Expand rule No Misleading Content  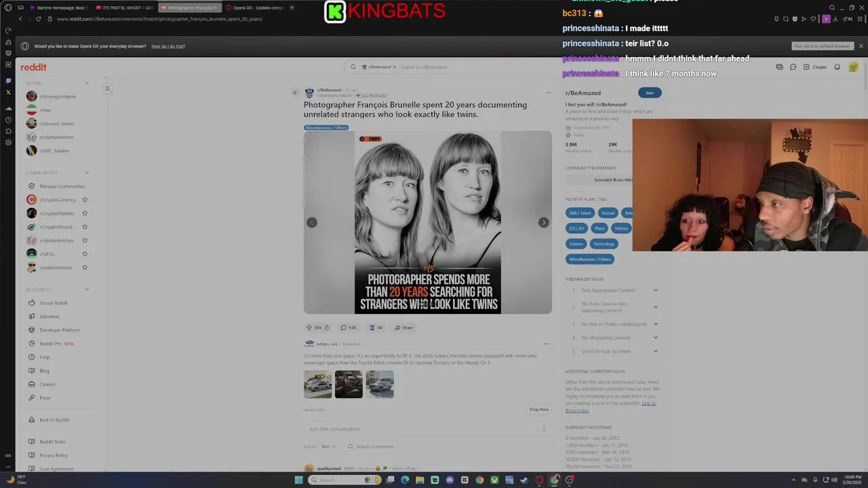655,338
